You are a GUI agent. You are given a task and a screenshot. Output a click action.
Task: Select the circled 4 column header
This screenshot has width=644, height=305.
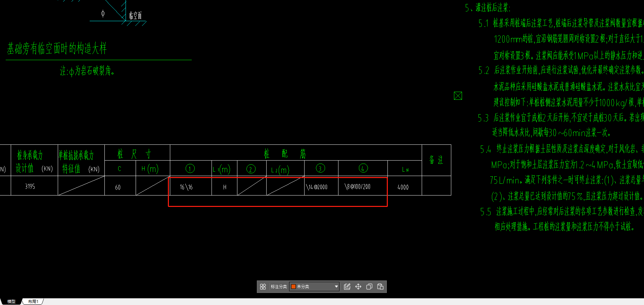pos(363,168)
